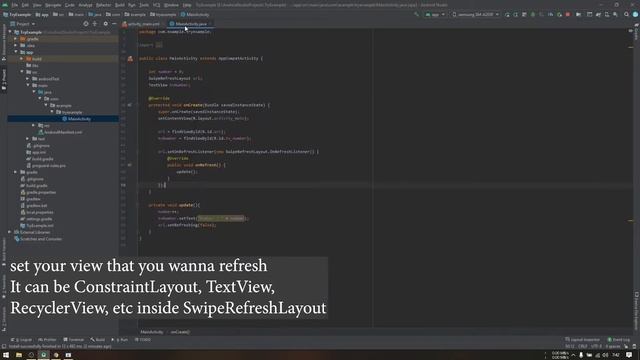Select settings.gradle file
The image size is (640, 360).
(x=36, y=219)
